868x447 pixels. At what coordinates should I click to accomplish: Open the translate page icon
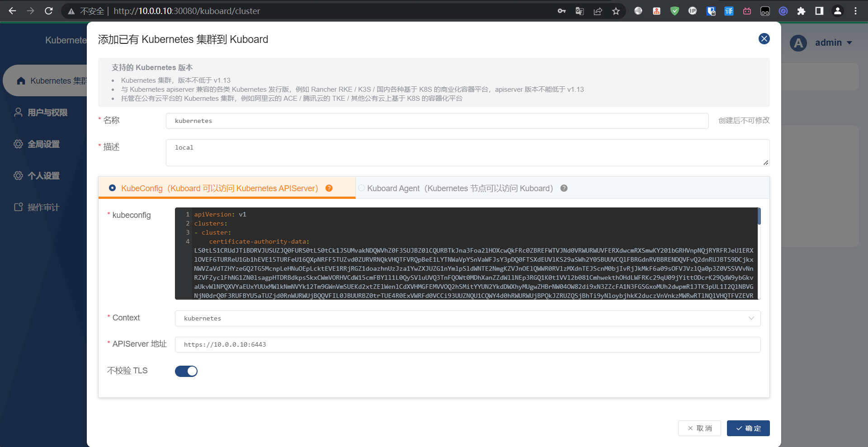coord(580,11)
